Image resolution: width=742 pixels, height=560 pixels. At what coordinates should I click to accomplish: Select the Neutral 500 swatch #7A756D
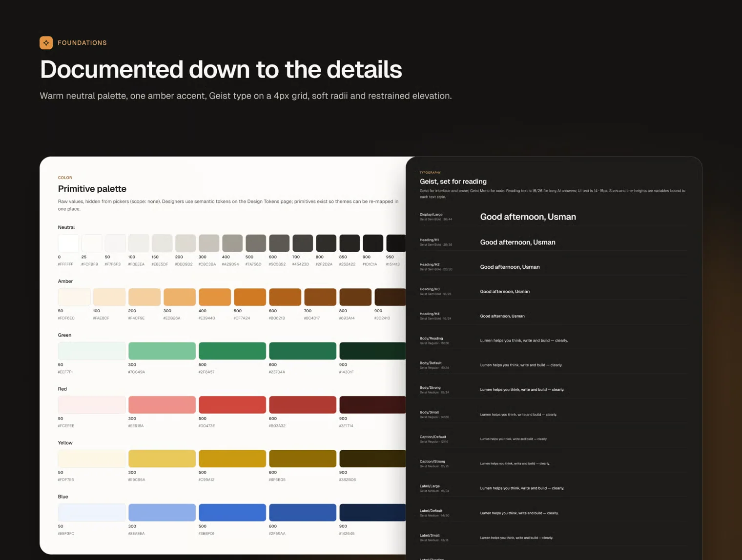coord(256,243)
